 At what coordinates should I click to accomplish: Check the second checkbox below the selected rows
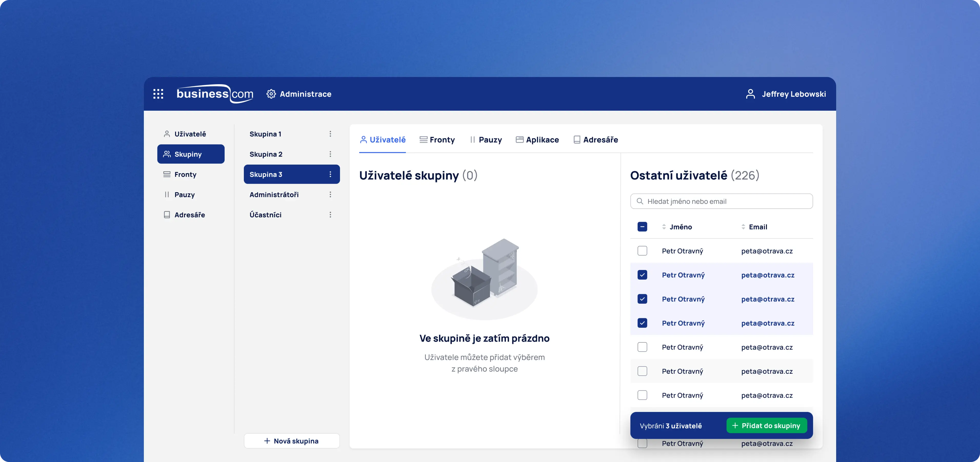coord(642,371)
